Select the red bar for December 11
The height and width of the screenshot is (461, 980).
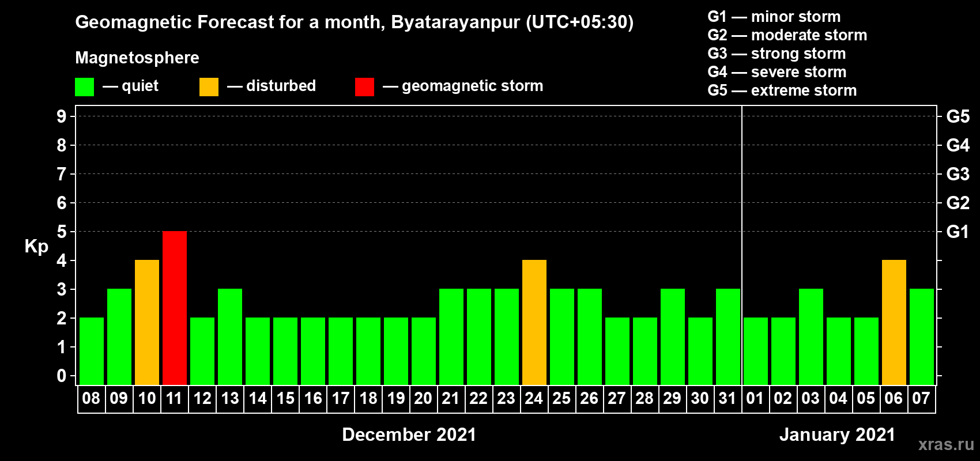pos(175,308)
